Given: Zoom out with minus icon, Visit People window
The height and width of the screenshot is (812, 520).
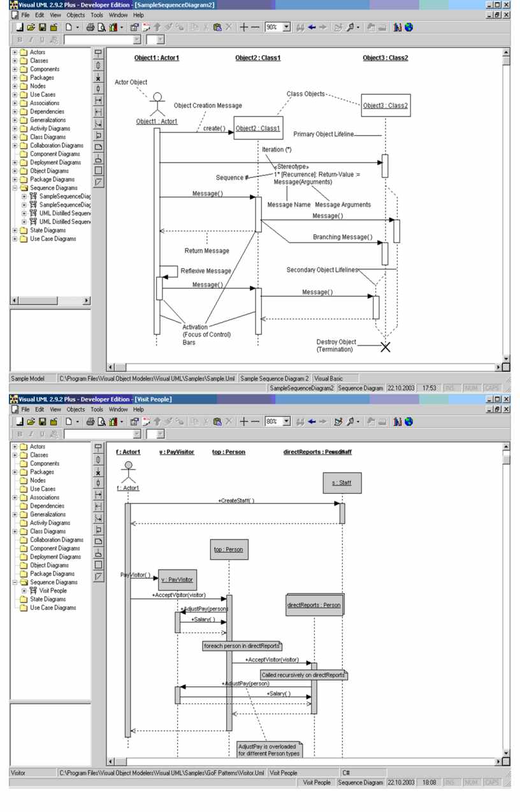Looking at the screenshot, I should 255,422.
